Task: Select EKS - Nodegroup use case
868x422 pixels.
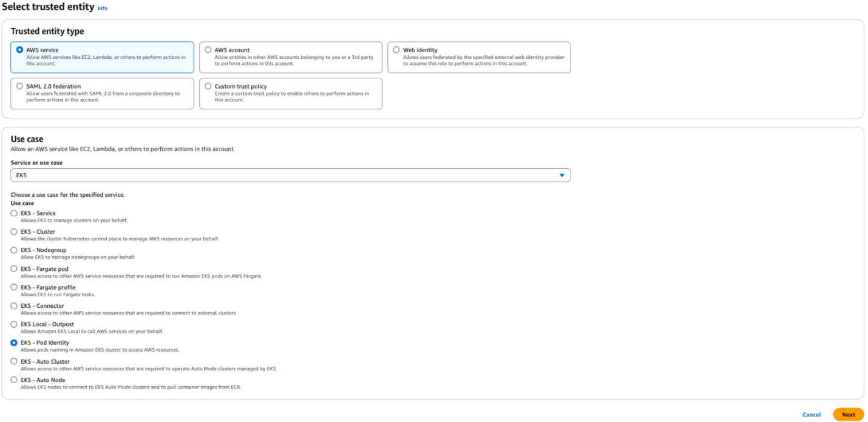Action: pyautogui.click(x=14, y=250)
